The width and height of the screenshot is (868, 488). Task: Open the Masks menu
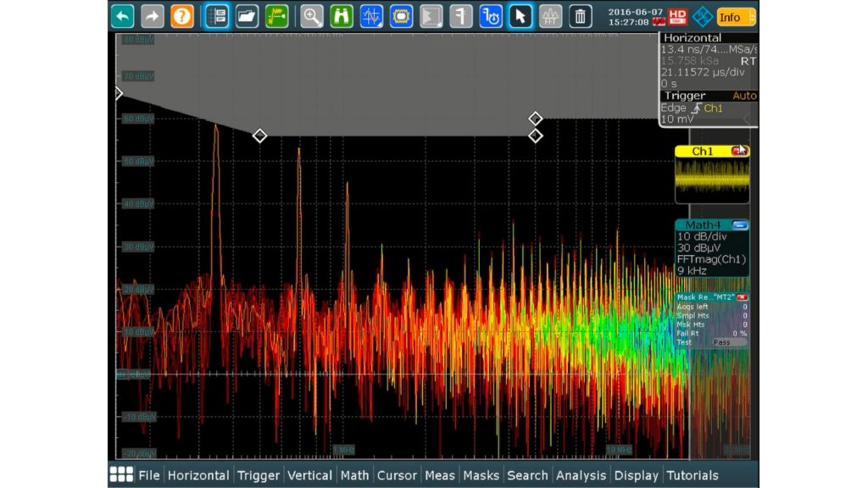pos(481,475)
